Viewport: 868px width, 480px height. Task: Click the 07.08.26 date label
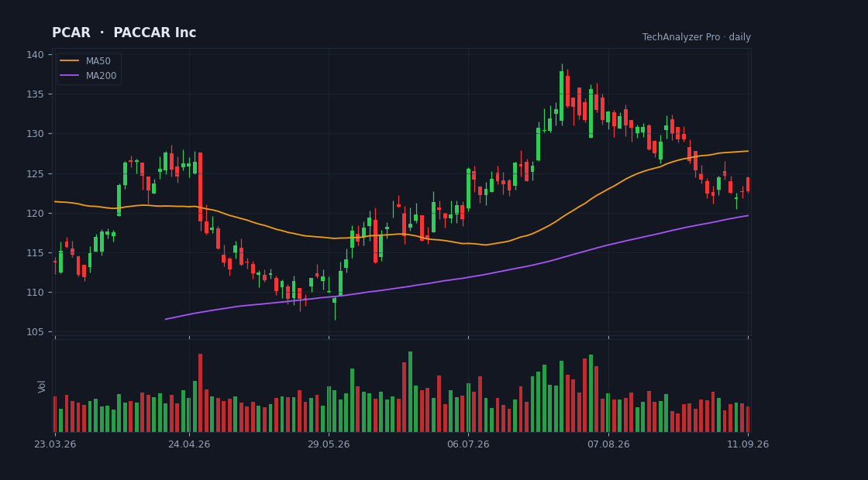point(608,444)
